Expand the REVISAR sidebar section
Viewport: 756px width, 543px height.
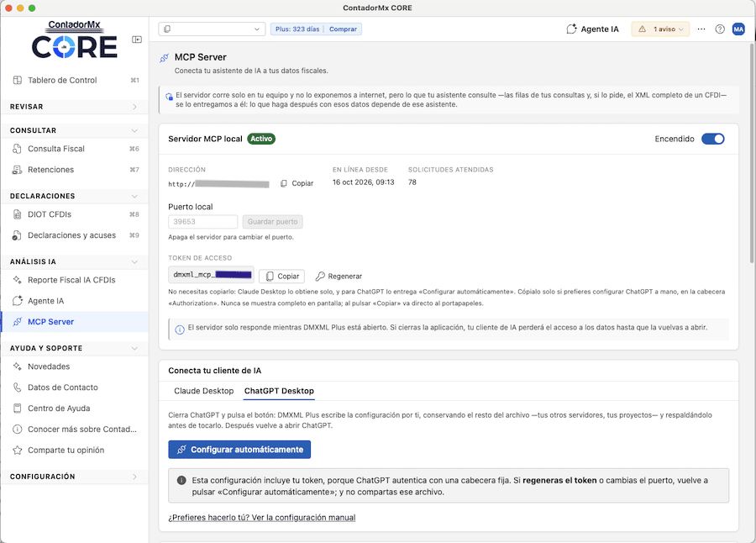point(75,107)
